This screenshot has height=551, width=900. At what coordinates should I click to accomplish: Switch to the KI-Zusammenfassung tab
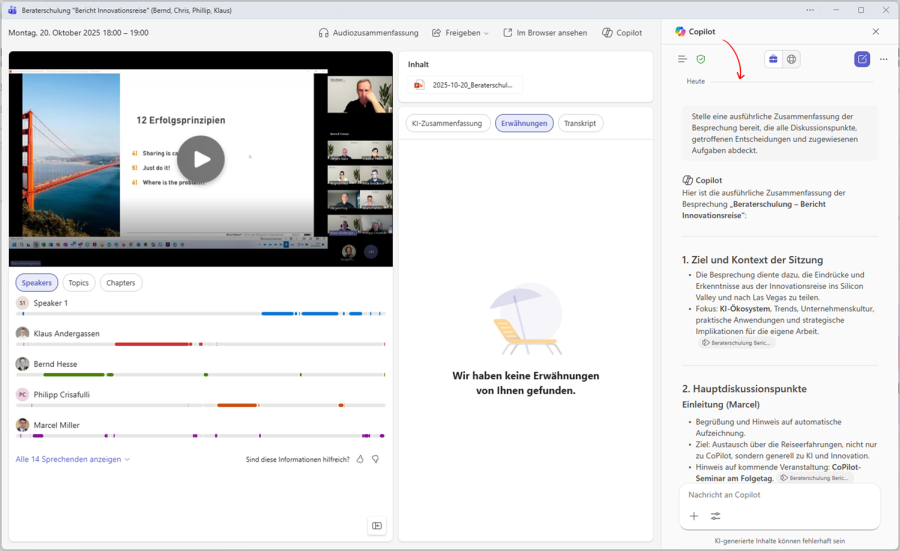447,123
